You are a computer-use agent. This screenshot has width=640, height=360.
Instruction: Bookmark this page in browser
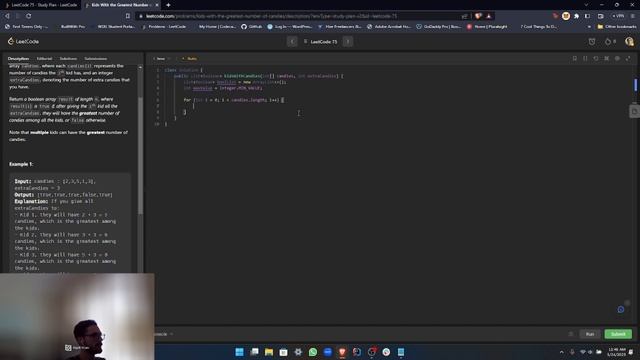point(128,16)
